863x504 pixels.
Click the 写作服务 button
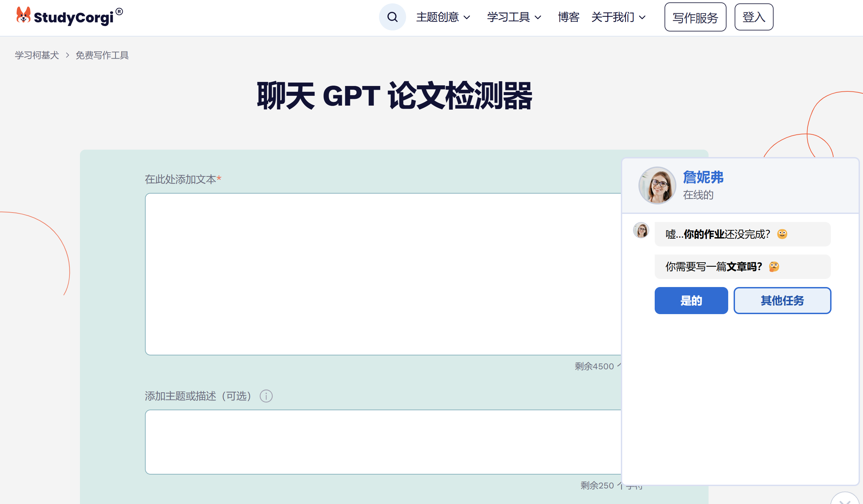[695, 18]
